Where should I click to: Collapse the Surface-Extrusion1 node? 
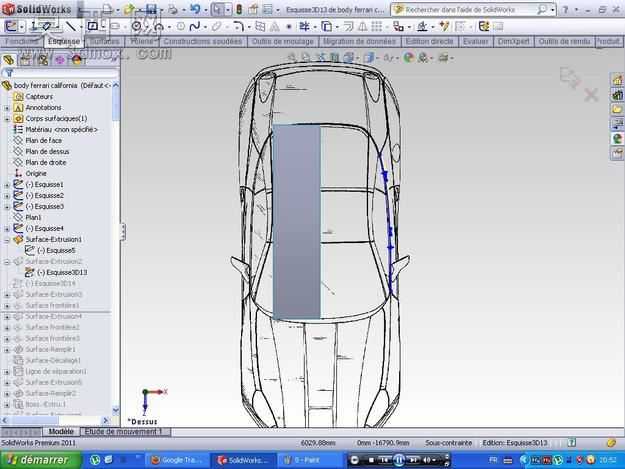(x=7, y=240)
